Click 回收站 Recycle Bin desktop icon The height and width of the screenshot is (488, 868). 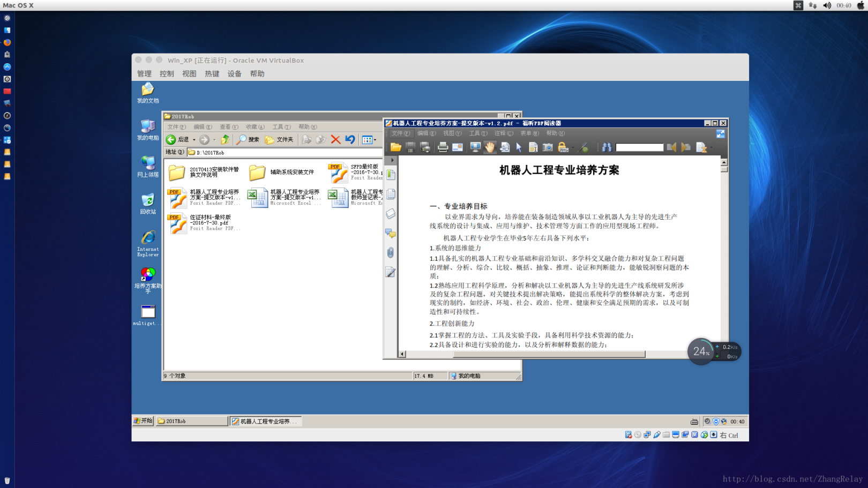click(x=148, y=204)
